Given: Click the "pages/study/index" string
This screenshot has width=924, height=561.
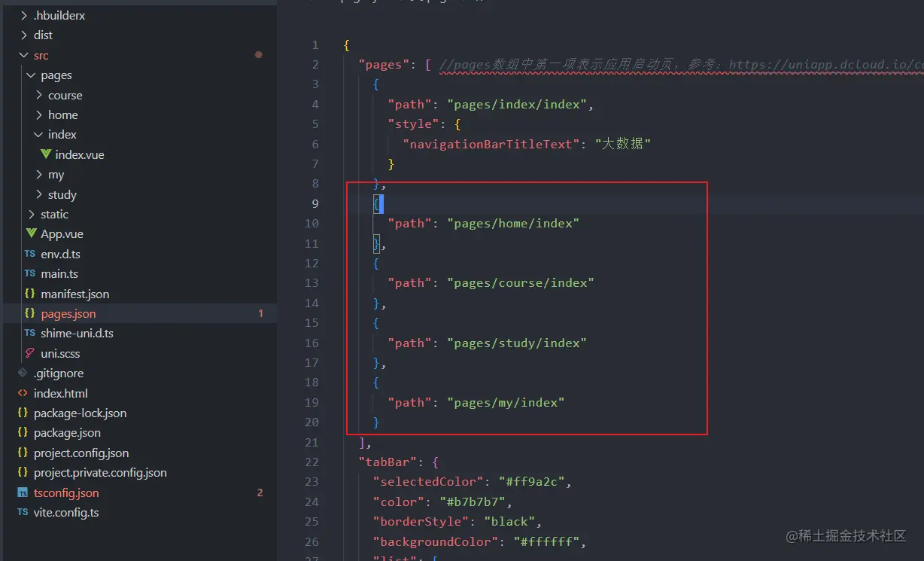Looking at the screenshot, I should tap(517, 343).
